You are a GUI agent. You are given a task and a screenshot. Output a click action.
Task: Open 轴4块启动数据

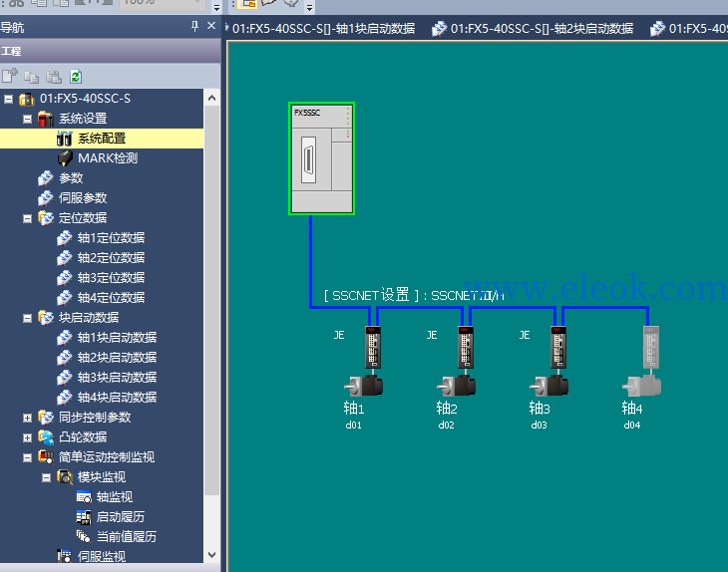coord(117,398)
